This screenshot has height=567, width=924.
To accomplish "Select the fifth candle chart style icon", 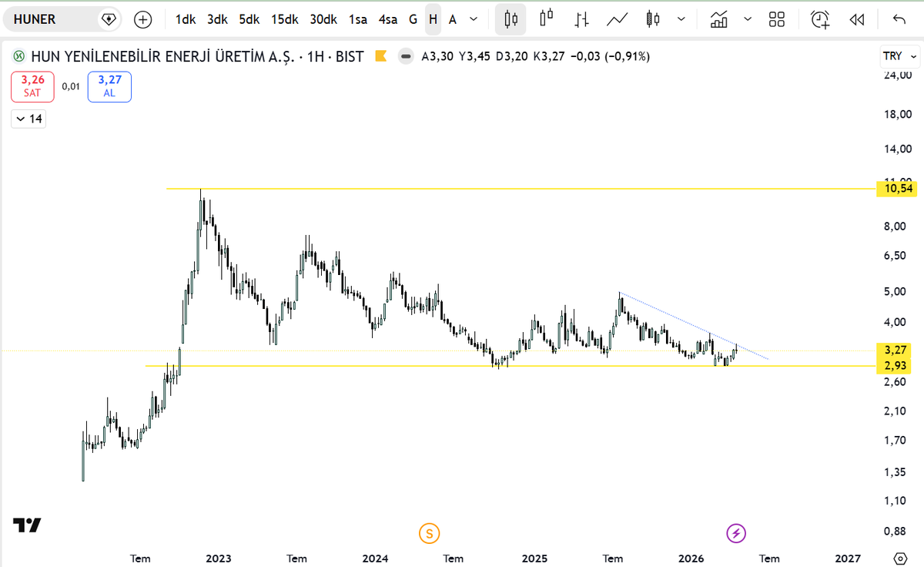I will [654, 19].
